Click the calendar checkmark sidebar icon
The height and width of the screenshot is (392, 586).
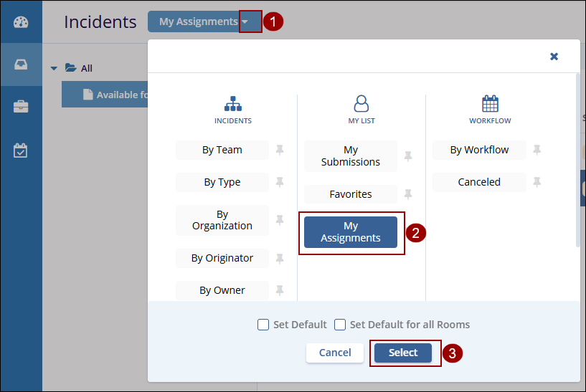(x=21, y=150)
